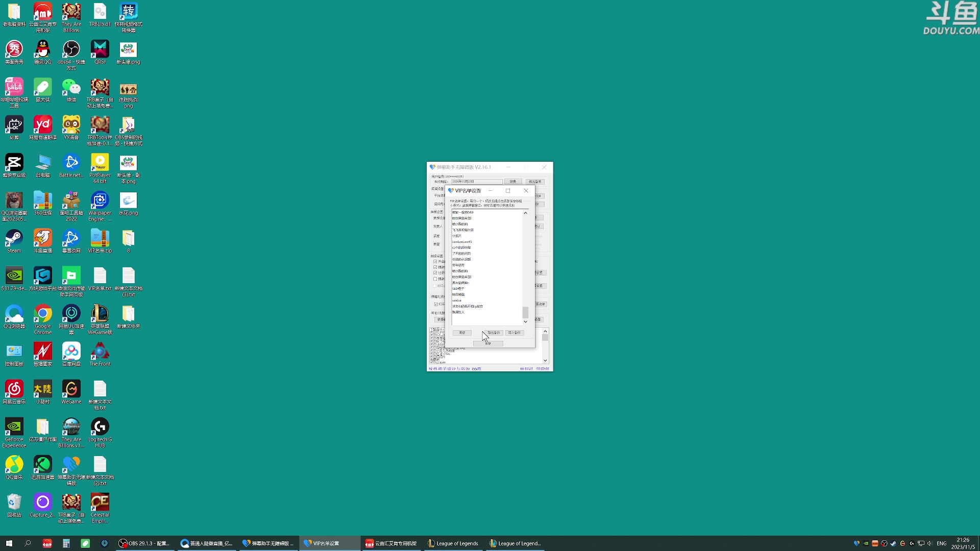Image resolution: width=980 pixels, height=551 pixels.
Task: Click the 清空 button in VIP dialog
Action: 462,333
